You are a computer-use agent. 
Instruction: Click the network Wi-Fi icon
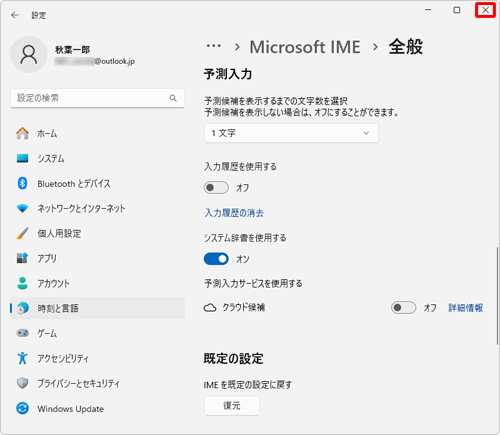(x=22, y=209)
